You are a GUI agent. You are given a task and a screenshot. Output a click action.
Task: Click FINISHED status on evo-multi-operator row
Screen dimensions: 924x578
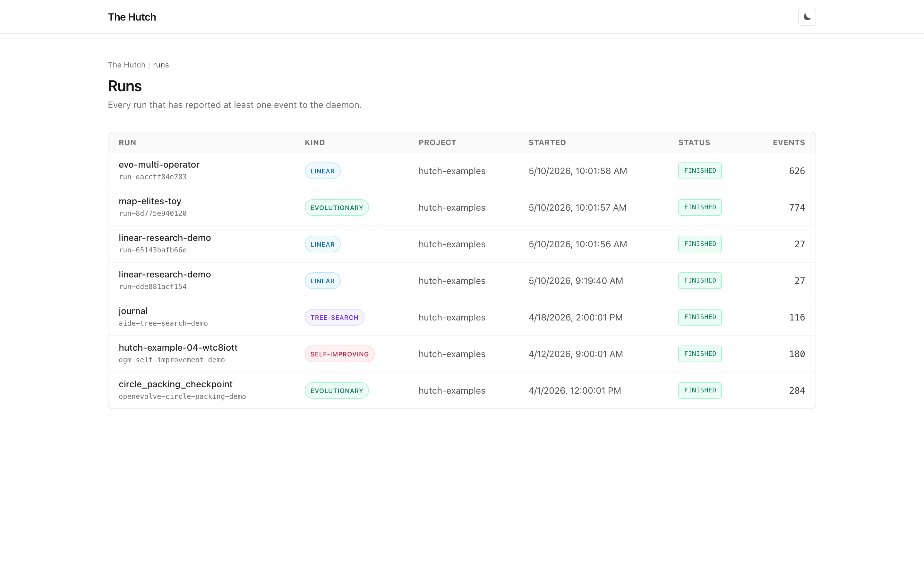click(700, 171)
